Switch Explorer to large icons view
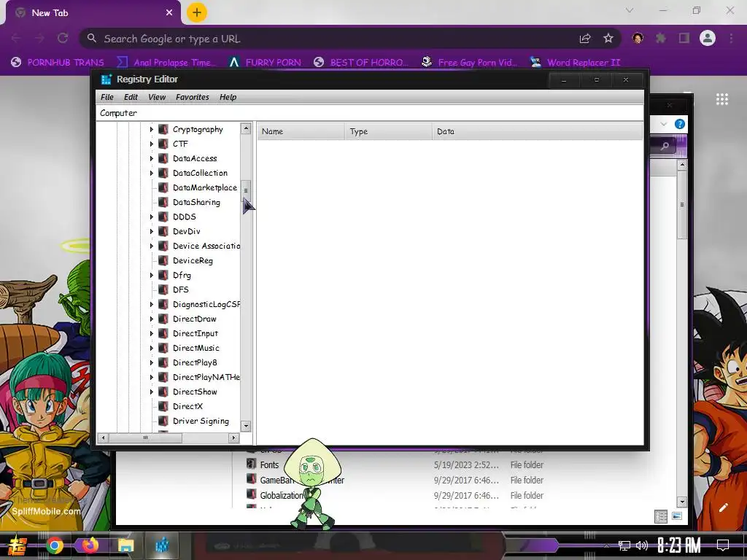Viewport: 747px width, 560px height. pos(677,516)
